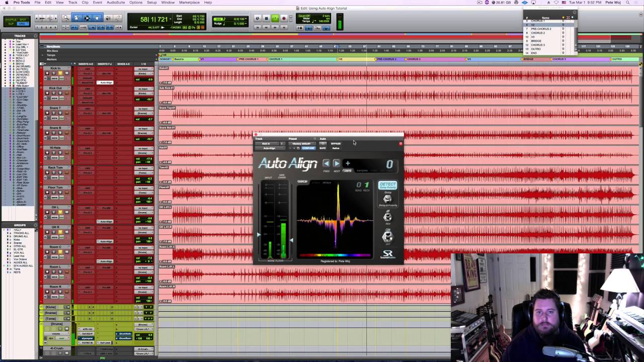Select the Pencil tool
Image resolution: width=644 pixels, height=362 pixels.
coord(118,18)
